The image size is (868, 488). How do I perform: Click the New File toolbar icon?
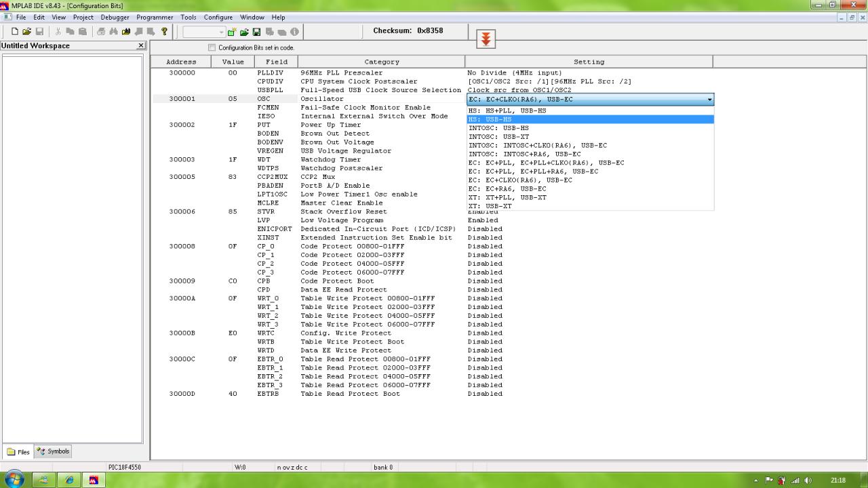point(15,32)
